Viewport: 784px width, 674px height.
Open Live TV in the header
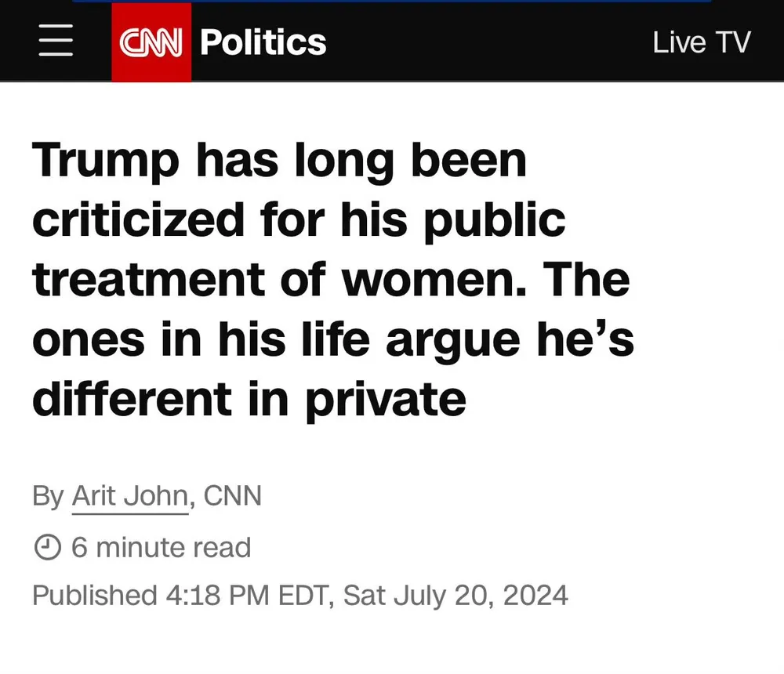[701, 42]
